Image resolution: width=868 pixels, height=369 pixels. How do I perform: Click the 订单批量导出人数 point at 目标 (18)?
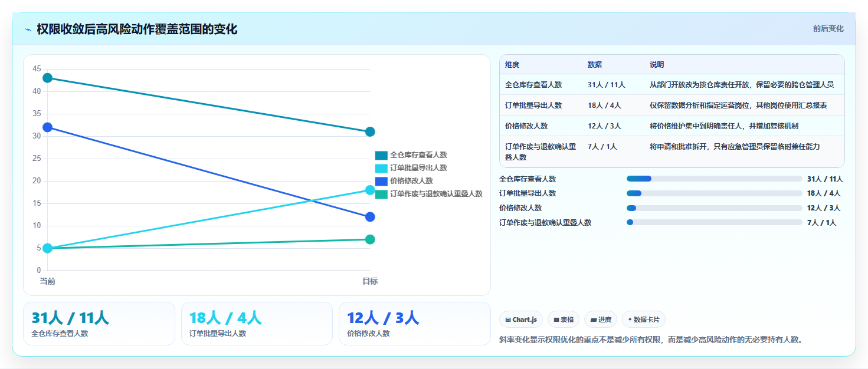pos(370,190)
